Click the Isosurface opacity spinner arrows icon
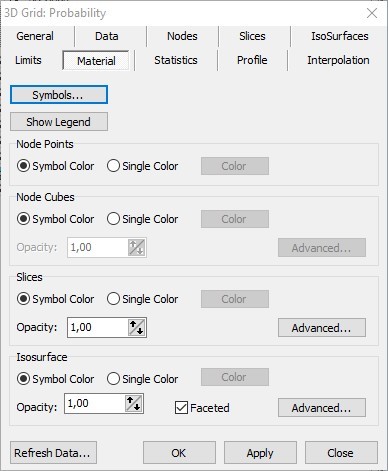Viewport: 388px width, 471px height. click(x=133, y=403)
